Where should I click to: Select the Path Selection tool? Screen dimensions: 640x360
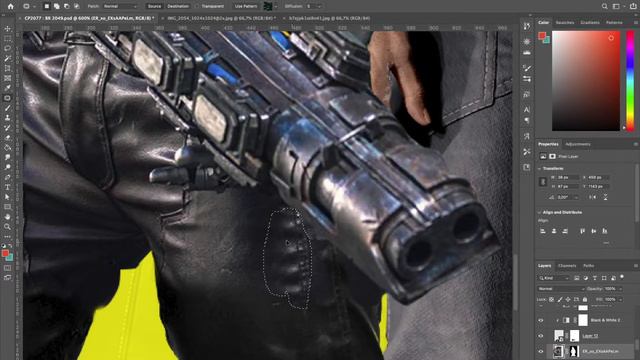[7, 197]
